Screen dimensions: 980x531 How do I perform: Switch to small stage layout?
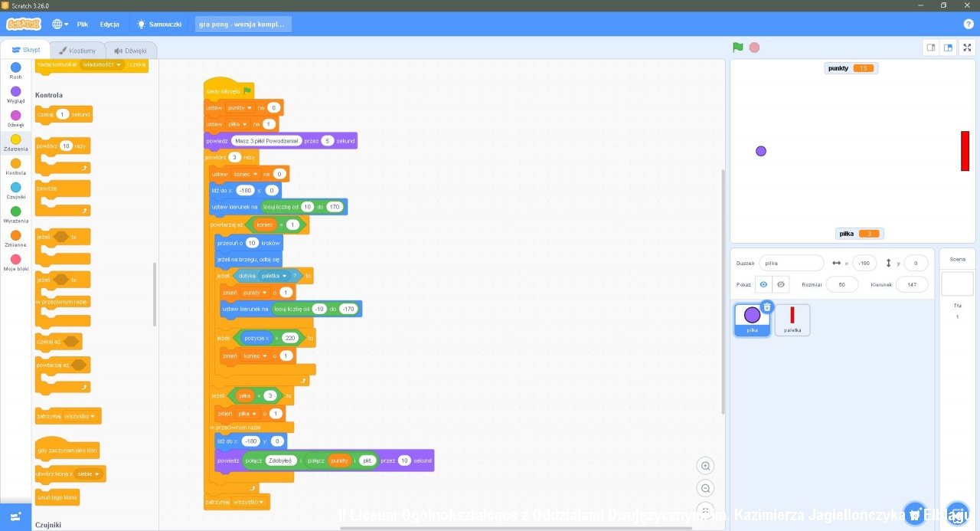[x=931, y=48]
